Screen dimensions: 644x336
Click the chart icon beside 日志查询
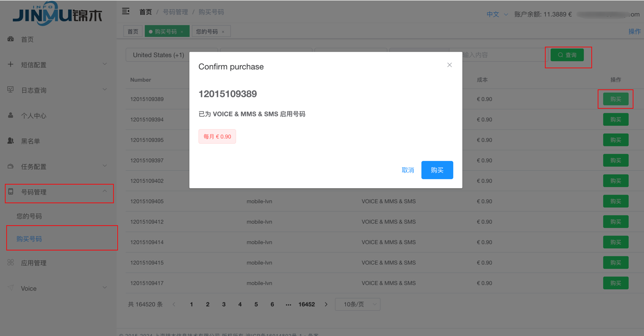tap(10, 90)
